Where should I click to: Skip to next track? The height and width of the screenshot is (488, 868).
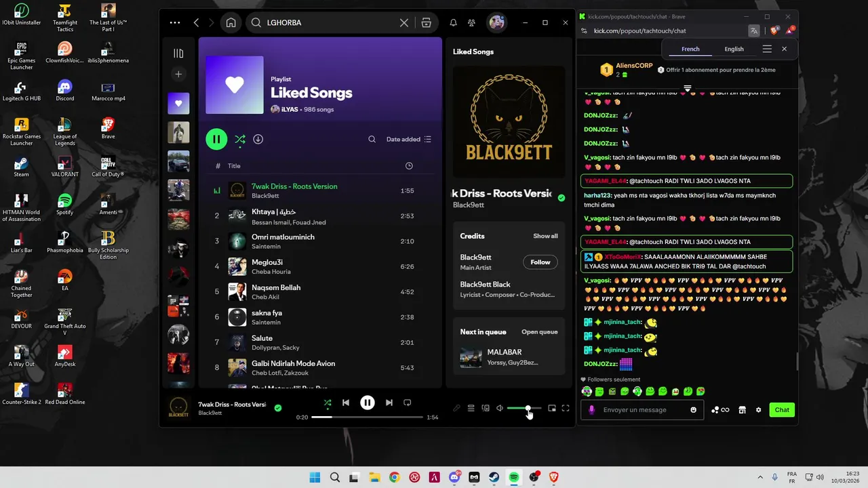click(x=389, y=403)
